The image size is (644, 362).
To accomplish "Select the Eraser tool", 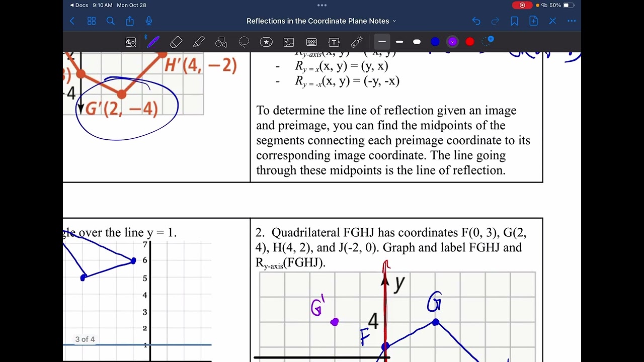I will [x=176, y=42].
